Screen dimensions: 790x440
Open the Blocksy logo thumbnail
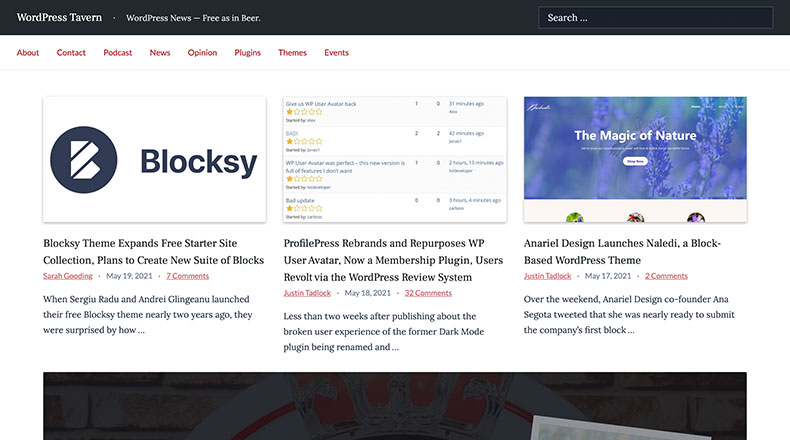[154, 159]
